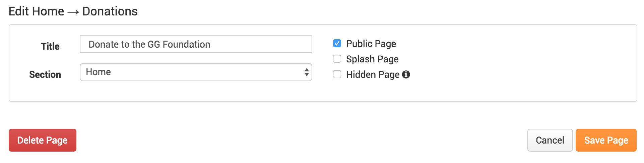The height and width of the screenshot is (163, 644).
Task: Click the word Donations in the heading
Action: [110, 11]
